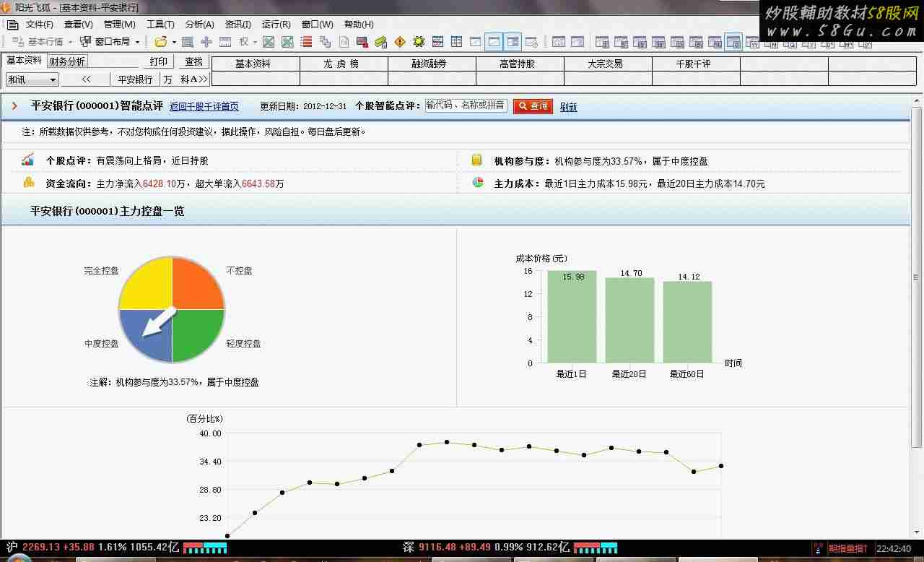Open the 工具(T) menu
Viewport: 924px width, 562px height.
160,25
